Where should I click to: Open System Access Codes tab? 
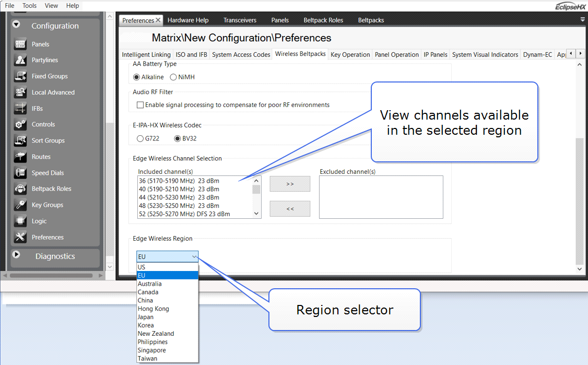coord(241,55)
